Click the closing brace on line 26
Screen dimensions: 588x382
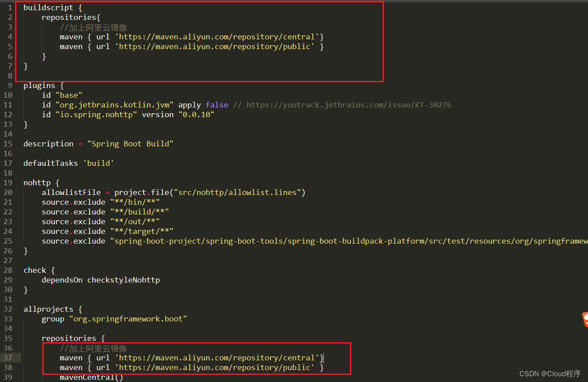pyautogui.click(x=26, y=251)
